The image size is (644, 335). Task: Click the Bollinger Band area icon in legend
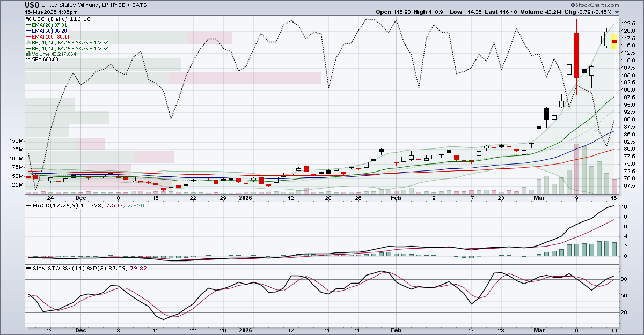pos(27,42)
